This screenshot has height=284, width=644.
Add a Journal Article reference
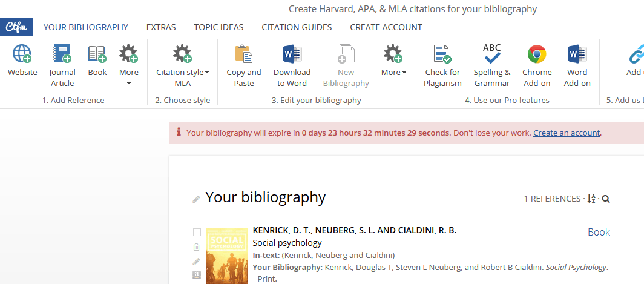62,55
